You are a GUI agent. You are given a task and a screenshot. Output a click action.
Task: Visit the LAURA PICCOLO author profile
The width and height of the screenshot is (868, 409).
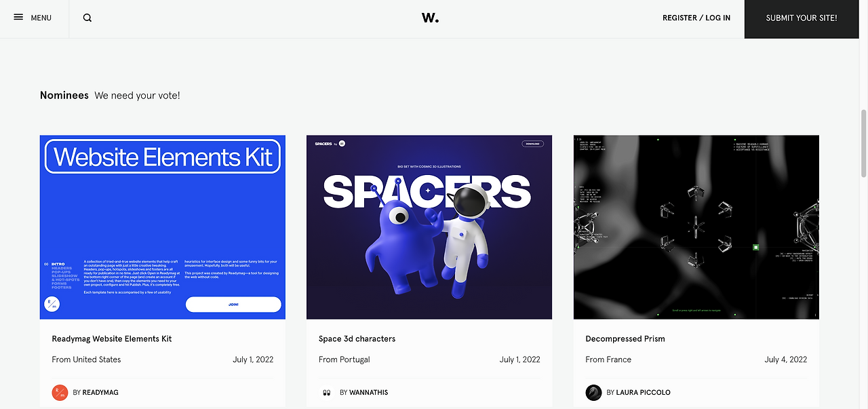click(643, 393)
